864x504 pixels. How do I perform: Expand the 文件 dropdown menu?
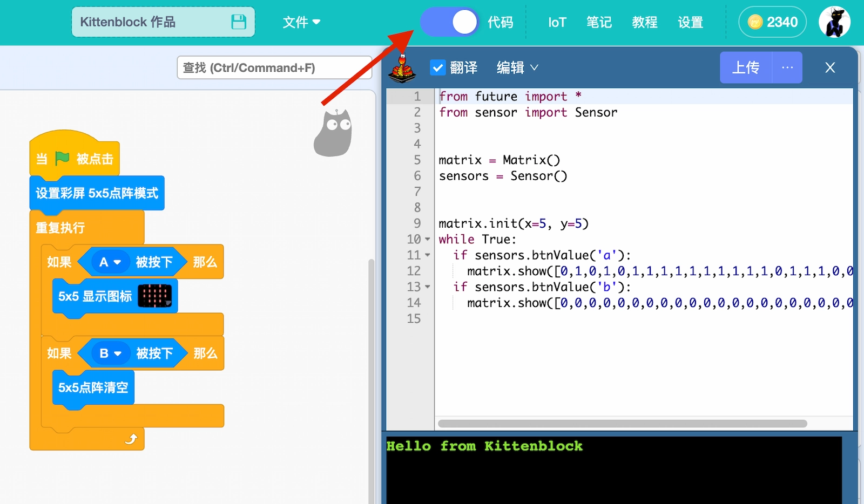(x=301, y=22)
